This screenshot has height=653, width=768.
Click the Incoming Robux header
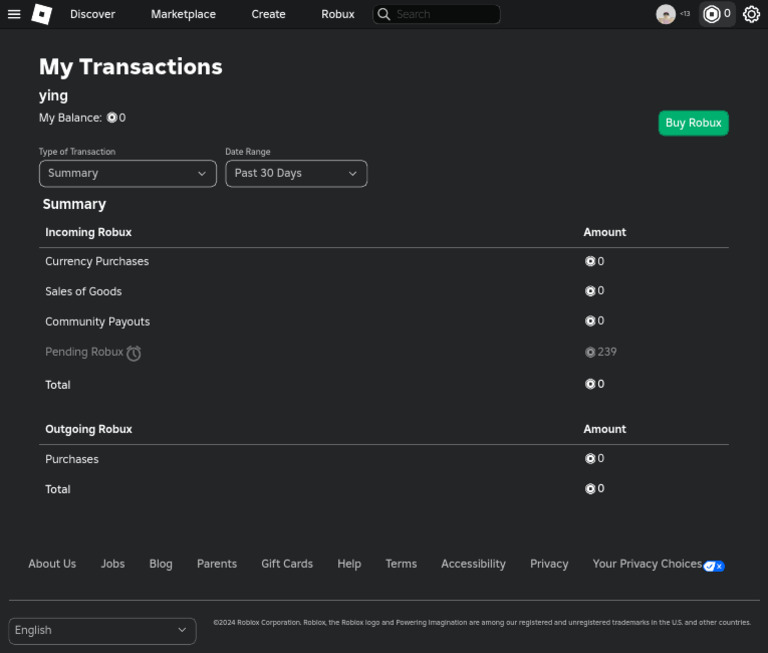click(x=88, y=232)
